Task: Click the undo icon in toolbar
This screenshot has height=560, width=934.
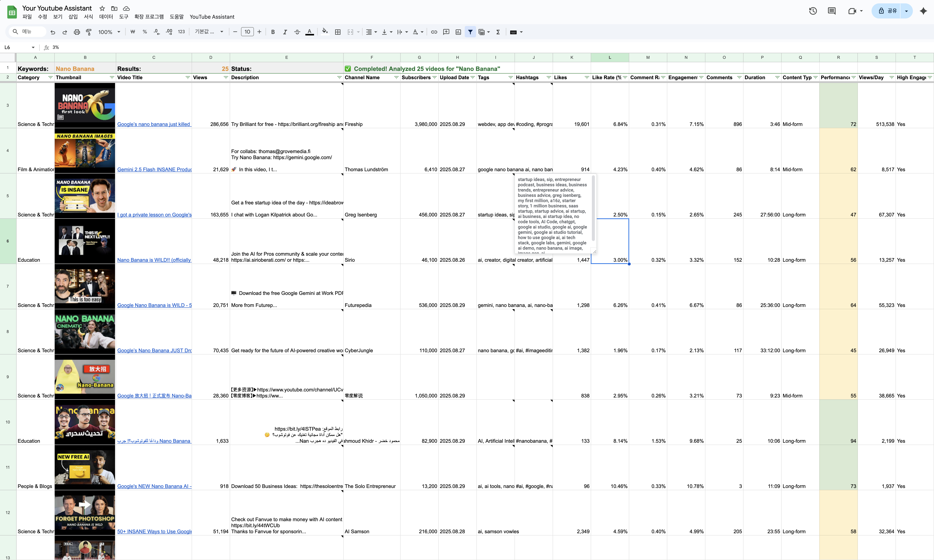Action: click(53, 32)
